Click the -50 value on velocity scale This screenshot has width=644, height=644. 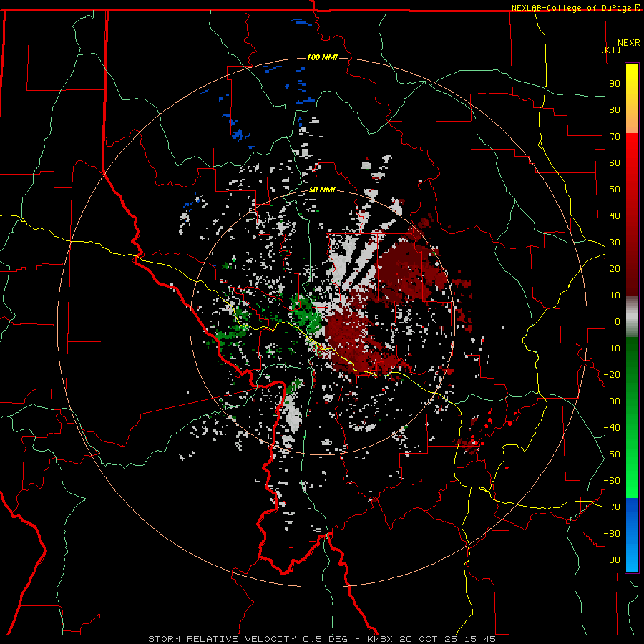(612, 454)
